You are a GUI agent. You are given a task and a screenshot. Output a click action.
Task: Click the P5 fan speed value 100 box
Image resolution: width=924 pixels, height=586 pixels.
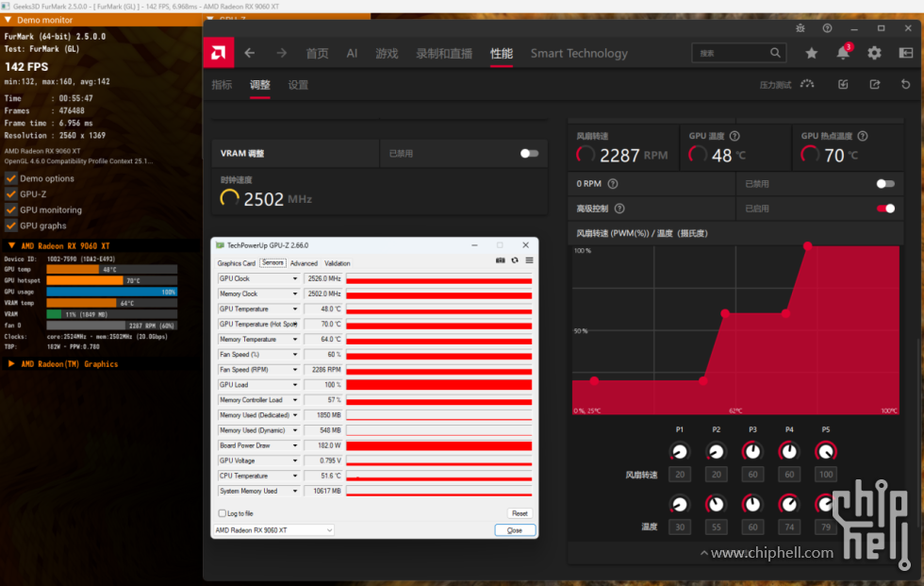tap(826, 475)
